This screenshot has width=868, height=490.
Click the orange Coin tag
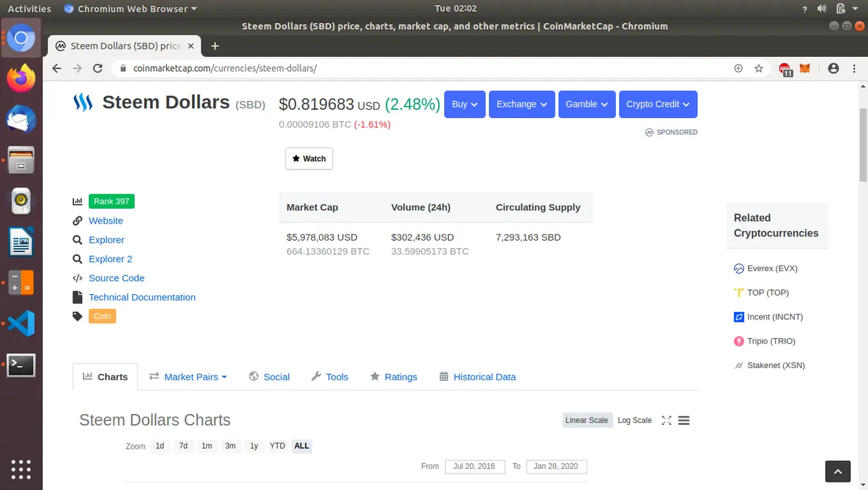(x=102, y=316)
